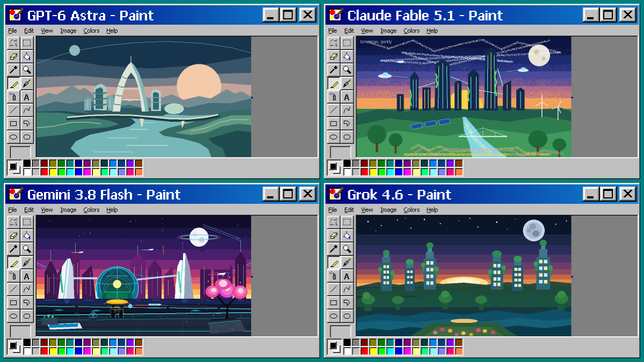644x362 pixels.
Task: Select the Brush tool in GPT-6 Astra window
Action: pyautogui.click(x=27, y=83)
